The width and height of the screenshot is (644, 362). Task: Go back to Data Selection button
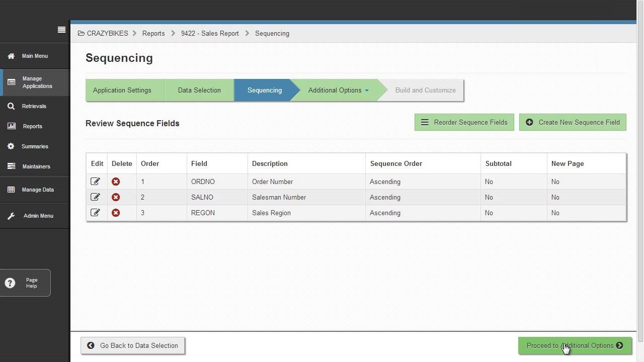(x=133, y=345)
